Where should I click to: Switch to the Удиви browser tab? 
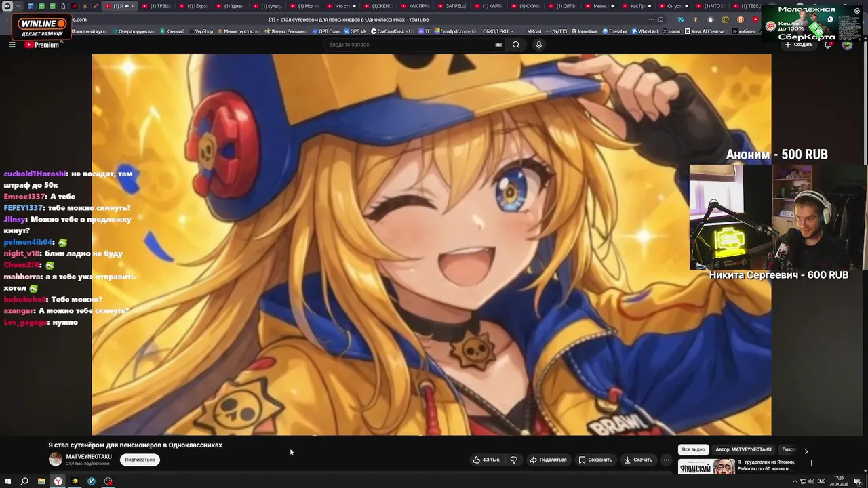click(x=232, y=6)
